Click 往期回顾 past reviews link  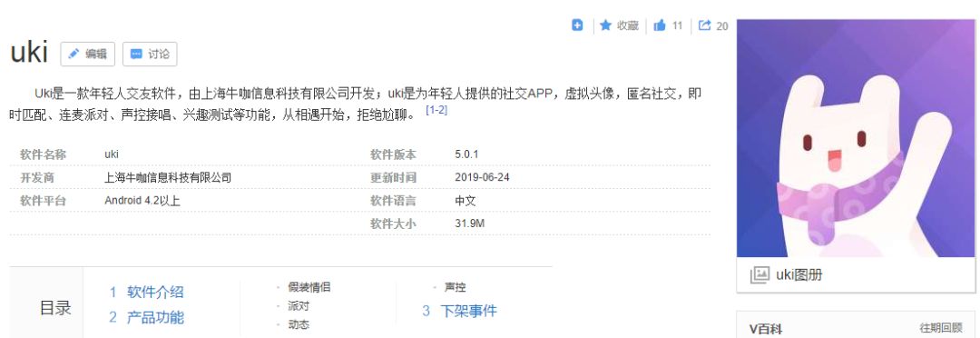click(x=941, y=328)
